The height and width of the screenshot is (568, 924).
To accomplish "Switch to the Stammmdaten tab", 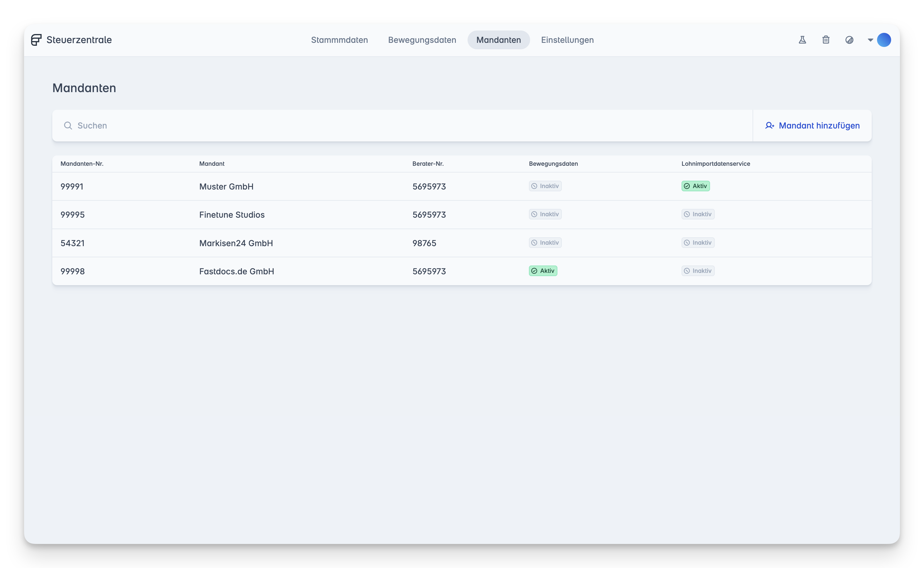I will click(x=339, y=40).
